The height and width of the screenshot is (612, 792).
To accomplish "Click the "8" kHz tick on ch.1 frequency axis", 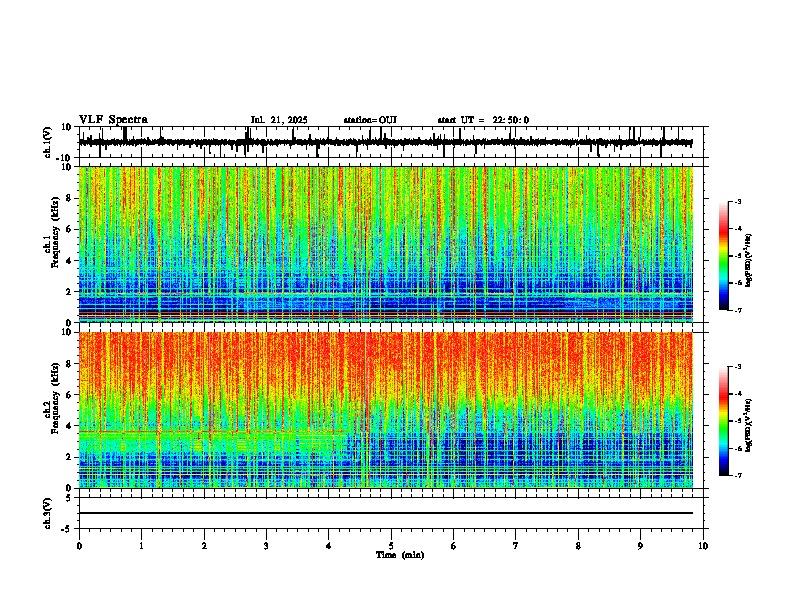I will (70, 198).
